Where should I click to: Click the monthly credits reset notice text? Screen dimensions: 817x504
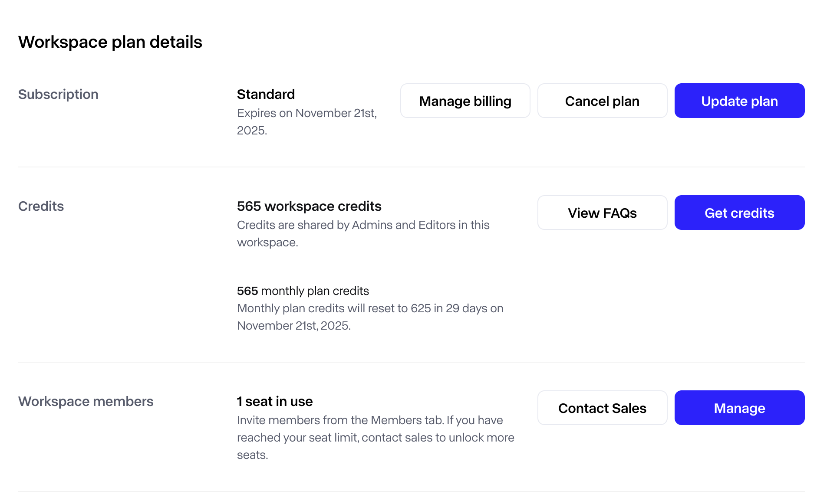370,317
